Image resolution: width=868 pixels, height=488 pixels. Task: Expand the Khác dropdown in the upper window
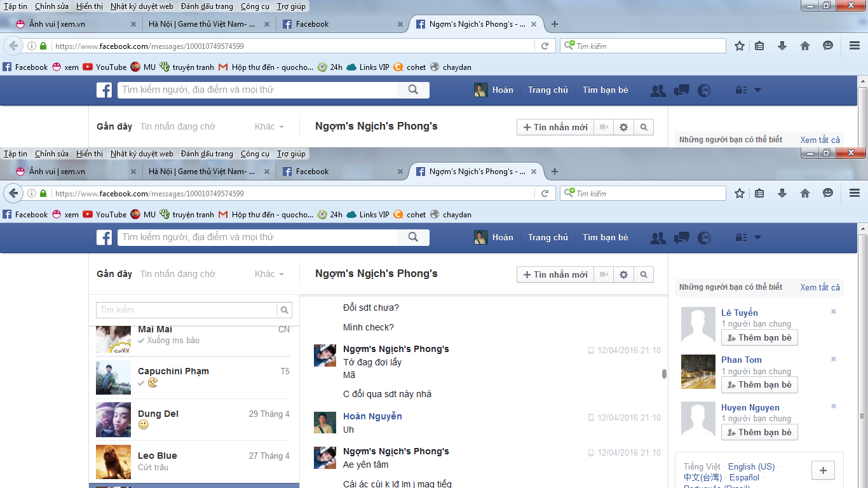point(269,126)
